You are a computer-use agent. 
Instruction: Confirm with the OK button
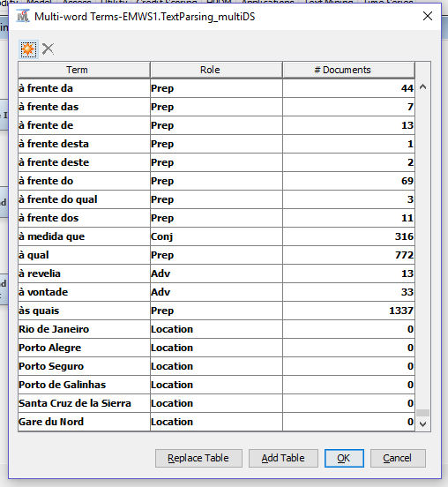(344, 458)
